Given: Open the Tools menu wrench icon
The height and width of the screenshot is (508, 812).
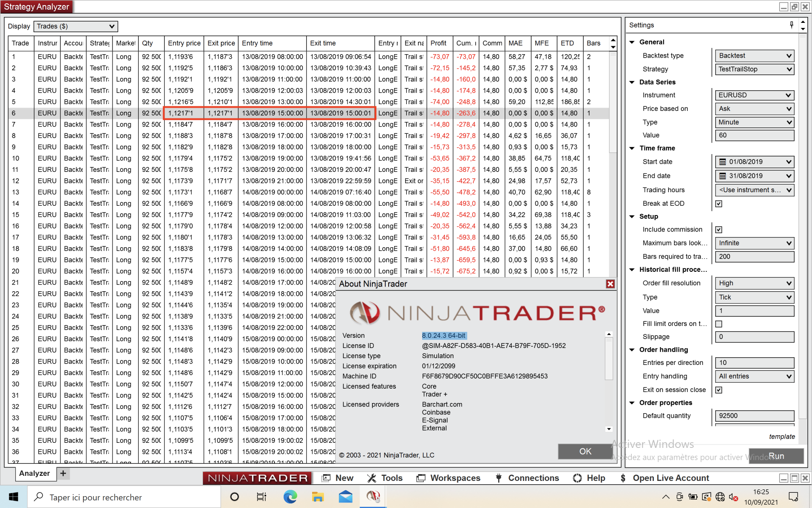Looking at the screenshot, I should 372,478.
